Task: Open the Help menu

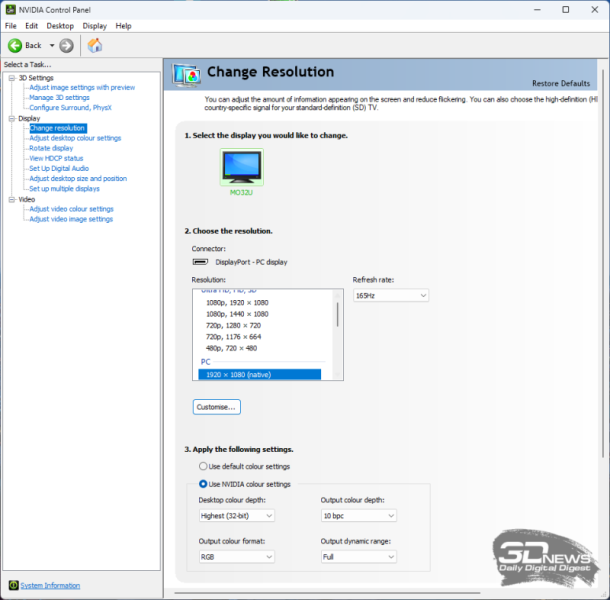Action: click(123, 25)
